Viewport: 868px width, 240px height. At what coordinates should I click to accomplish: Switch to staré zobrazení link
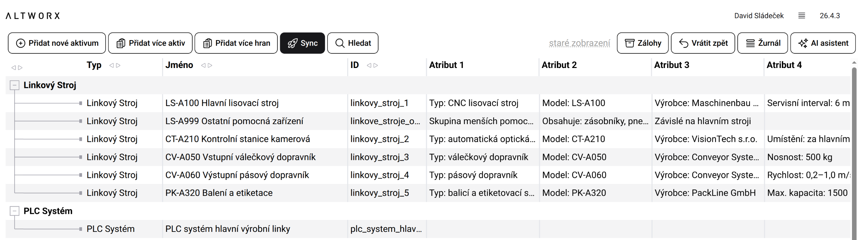coord(579,43)
